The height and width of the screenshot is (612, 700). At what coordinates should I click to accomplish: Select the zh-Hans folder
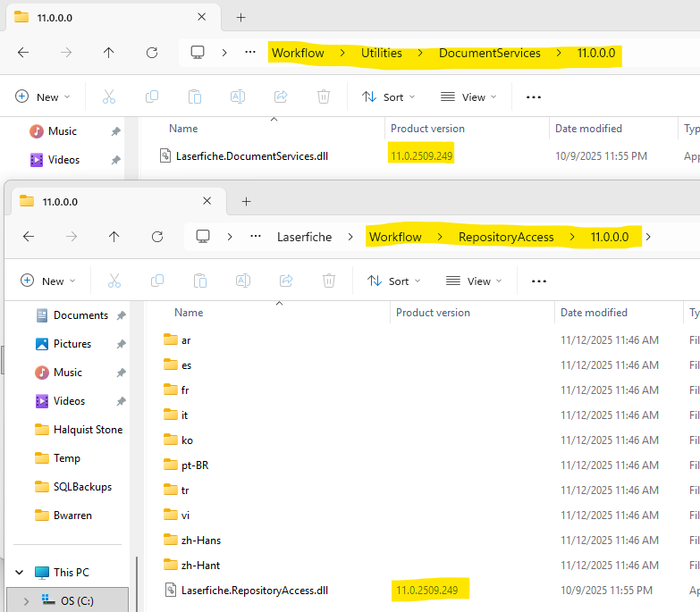200,541
